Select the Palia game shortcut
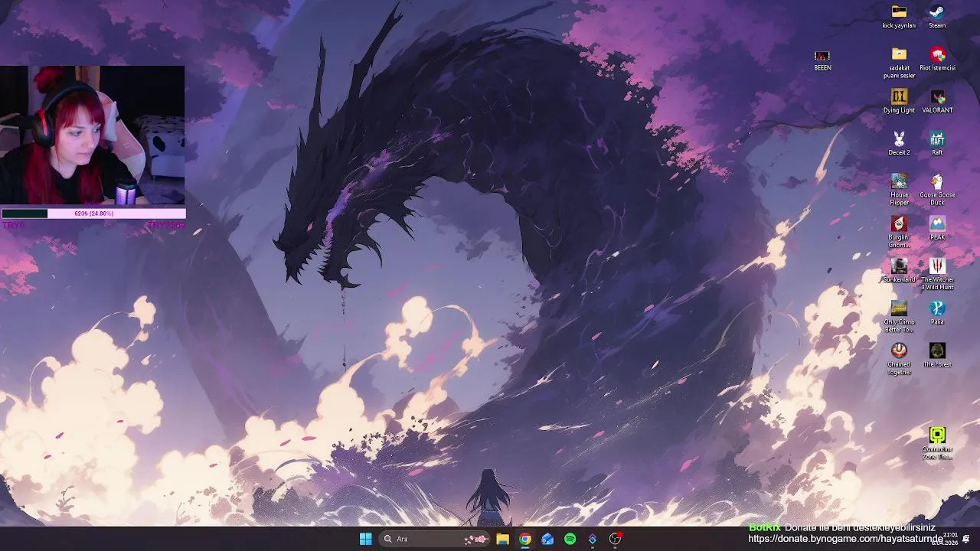980x551 pixels. pyautogui.click(x=937, y=312)
